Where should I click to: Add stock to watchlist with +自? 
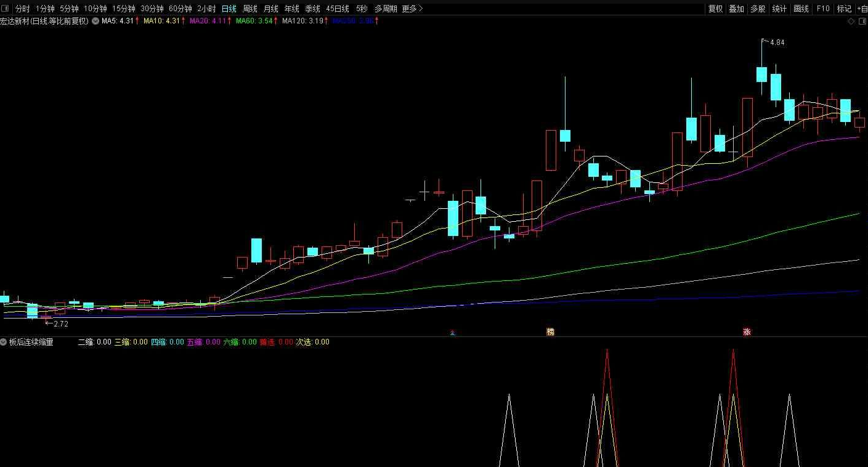(x=862, y=9)
